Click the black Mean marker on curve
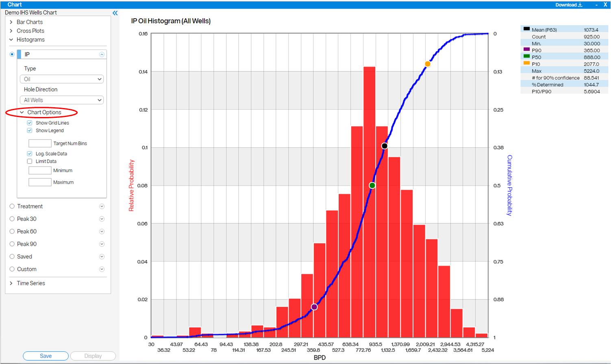Screen dimensions: 611x364 (385, 146)
